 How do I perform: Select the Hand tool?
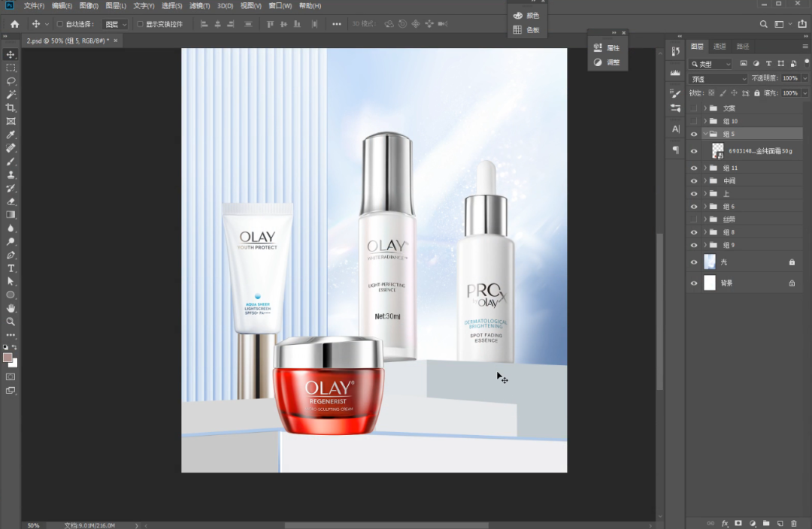tap(11, 309)
